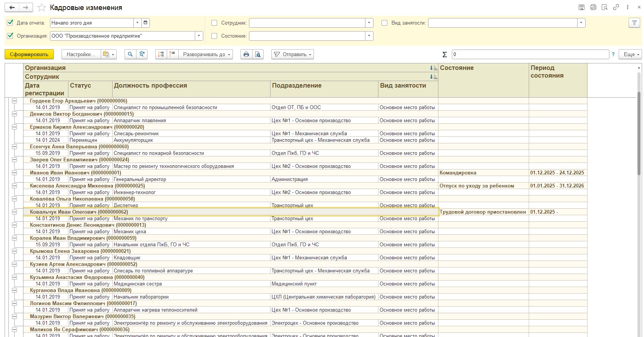
Task: Click the filter funnel icon
Action: click(634, 23)
